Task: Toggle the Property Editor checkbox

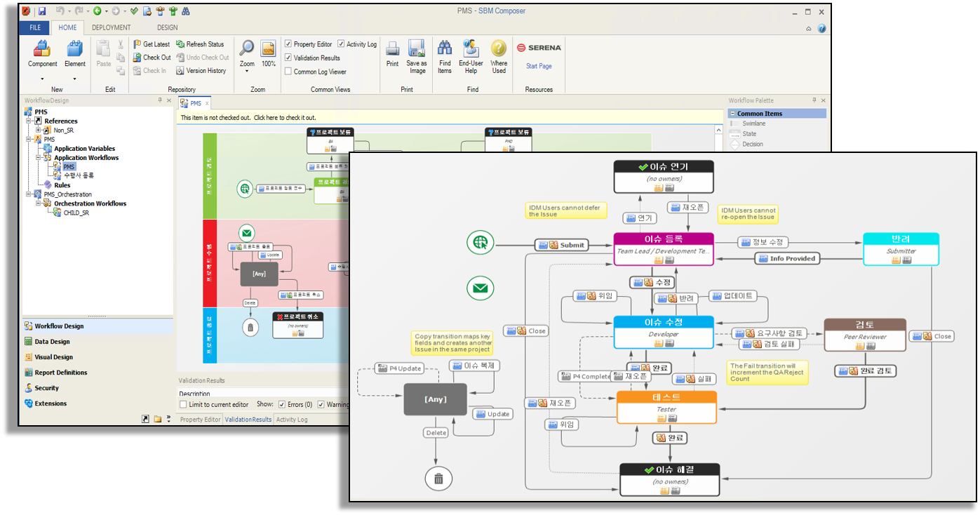Action: tap(288, 44)
